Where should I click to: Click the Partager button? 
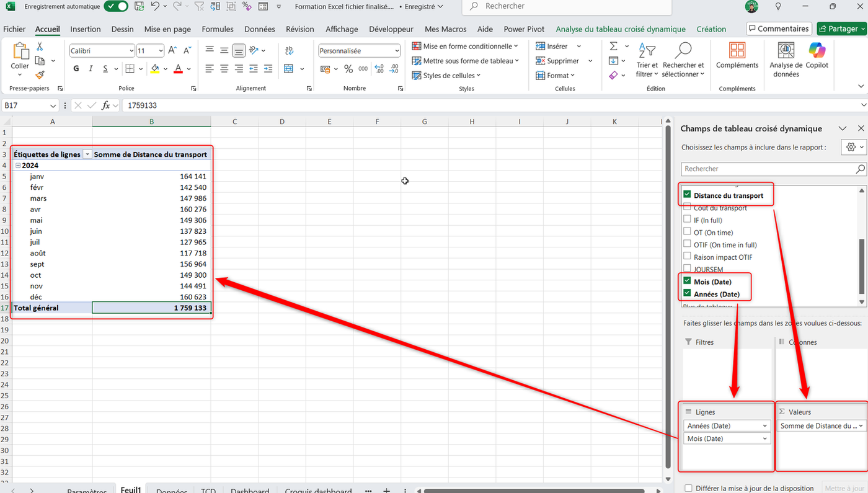[841, 29]
